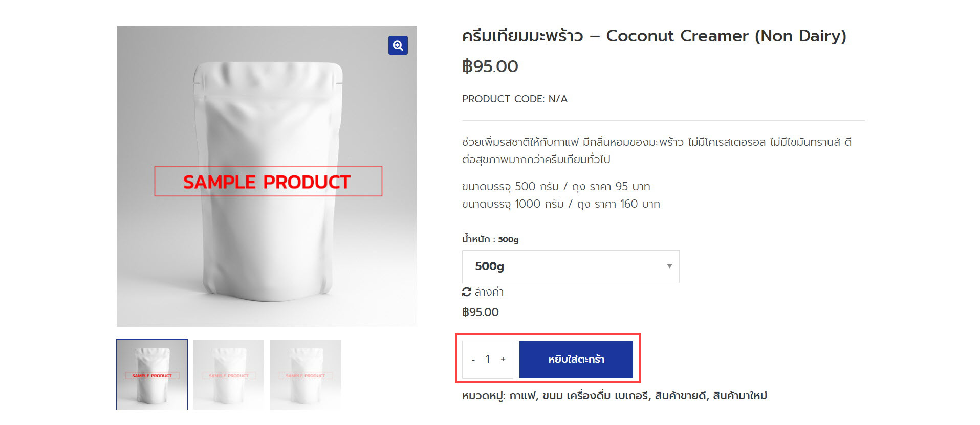Open the สินค้ามาใหม่ category link
This screenshot has height=425, width=980.
739,396
